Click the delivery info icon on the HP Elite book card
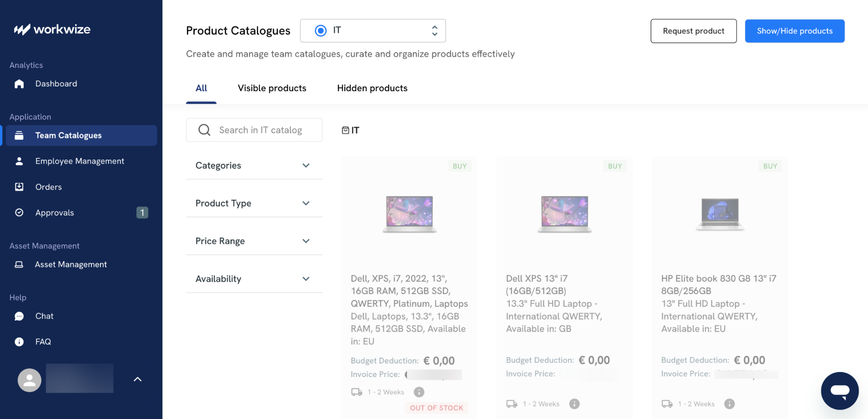This screenshot has height=419, width=868. pos(729,404)
